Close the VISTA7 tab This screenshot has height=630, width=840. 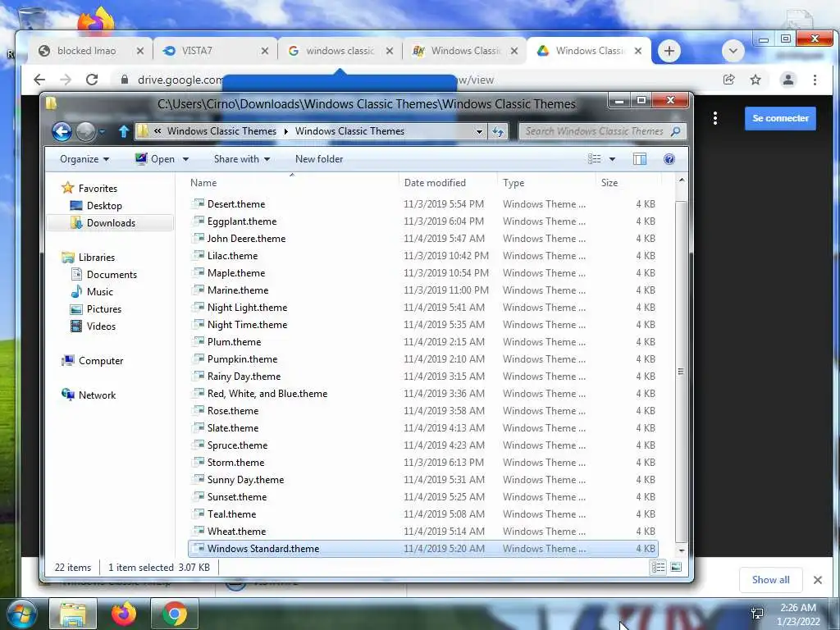(x=265, y=51)
